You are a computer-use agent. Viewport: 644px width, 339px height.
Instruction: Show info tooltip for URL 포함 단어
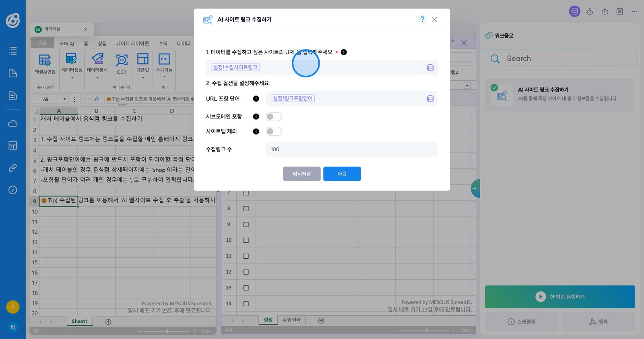(x=256, y=99)
